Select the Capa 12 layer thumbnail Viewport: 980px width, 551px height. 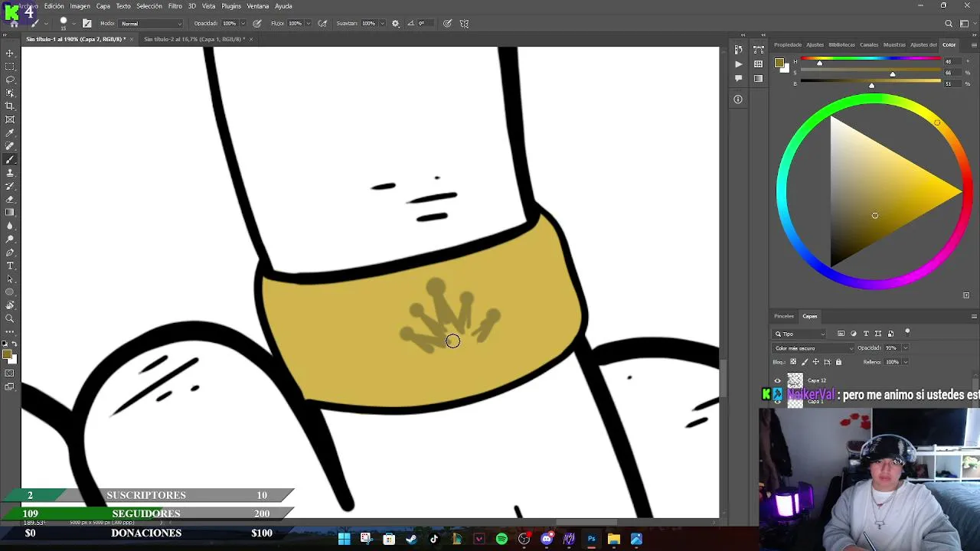tap(795, 380)
